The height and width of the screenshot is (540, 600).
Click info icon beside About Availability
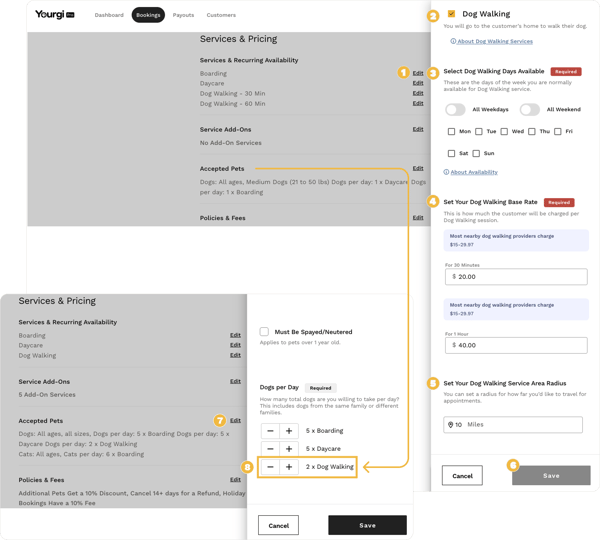click(446, 172)
